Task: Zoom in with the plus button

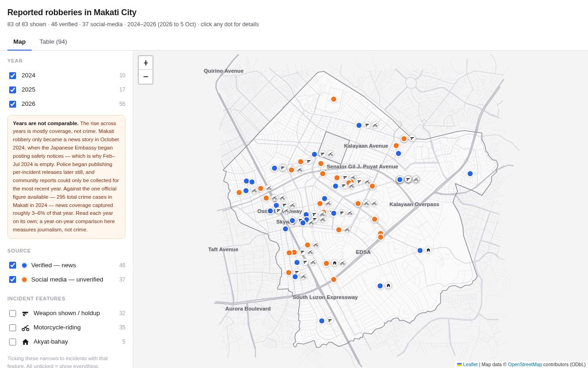Action: pos(146,63)
